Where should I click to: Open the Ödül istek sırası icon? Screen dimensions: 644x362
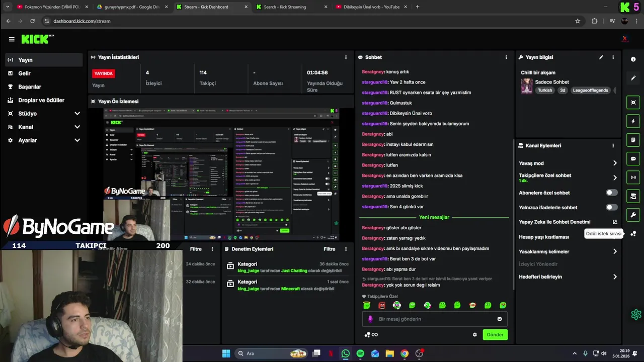pyautogui.click(x=633, y=234)
